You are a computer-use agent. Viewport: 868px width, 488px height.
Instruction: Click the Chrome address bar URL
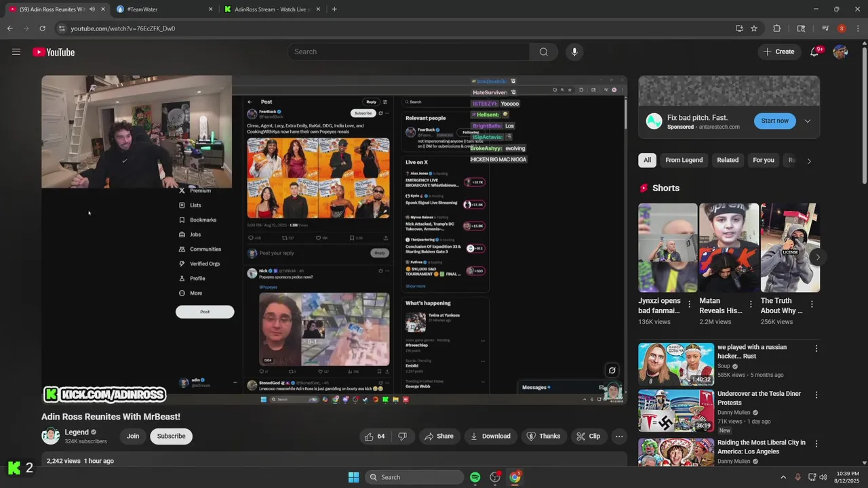tap(123, 28)
